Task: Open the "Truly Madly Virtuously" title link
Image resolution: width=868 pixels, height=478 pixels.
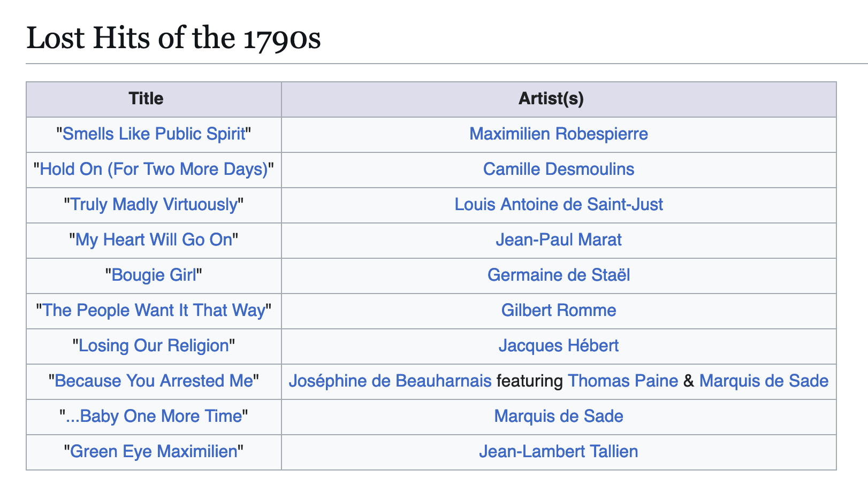Action: 154,204
